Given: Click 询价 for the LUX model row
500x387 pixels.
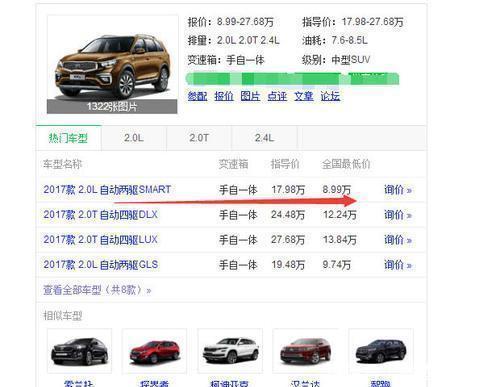Looking at the screenshot, I should [x=398, y=240].
